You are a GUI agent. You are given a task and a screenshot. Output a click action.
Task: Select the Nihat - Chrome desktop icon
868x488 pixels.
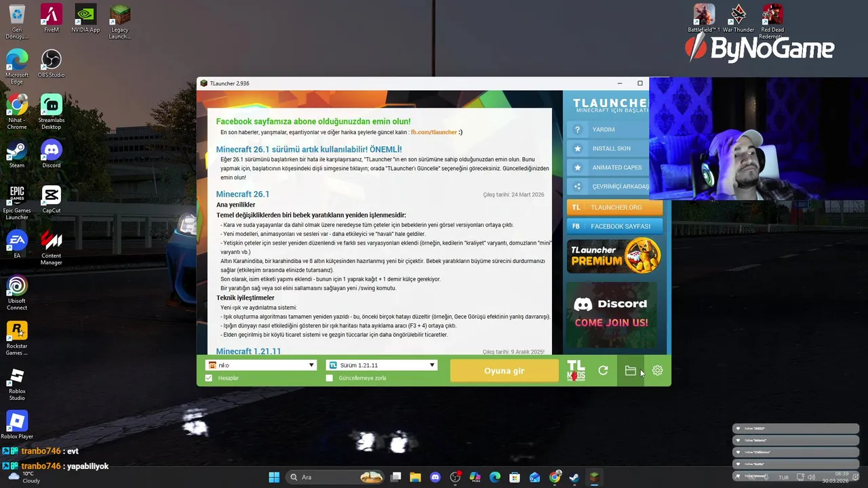pos(17,113)
